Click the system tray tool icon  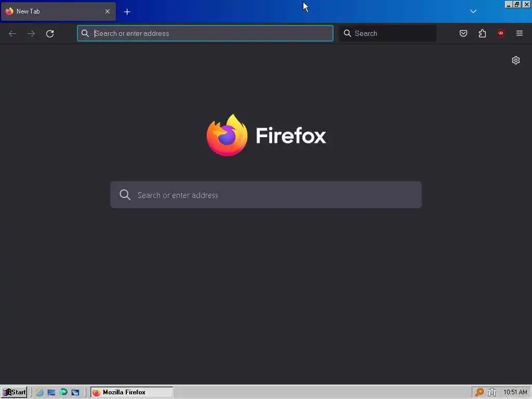tap(492, 392)
